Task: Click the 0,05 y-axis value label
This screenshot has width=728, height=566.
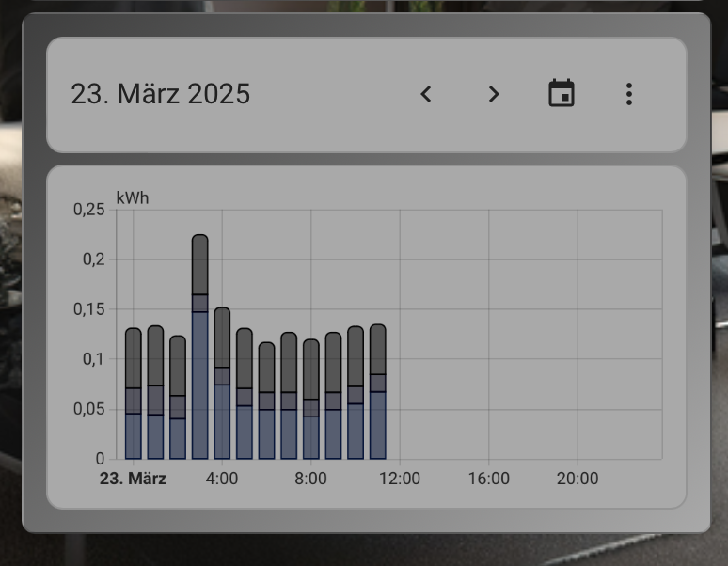Action: click(x=88, y=409)
